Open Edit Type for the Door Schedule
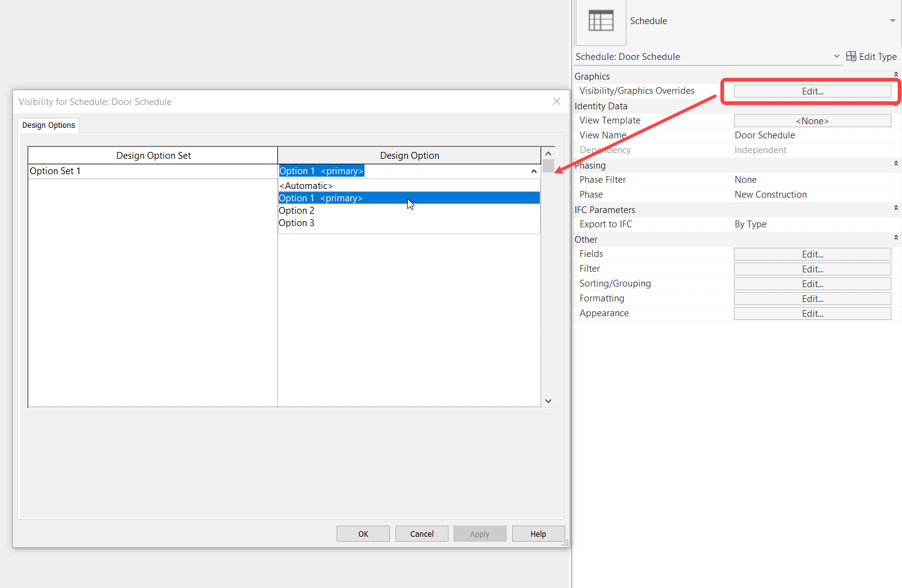Screen dimensions: 902x588 [872, 56]
